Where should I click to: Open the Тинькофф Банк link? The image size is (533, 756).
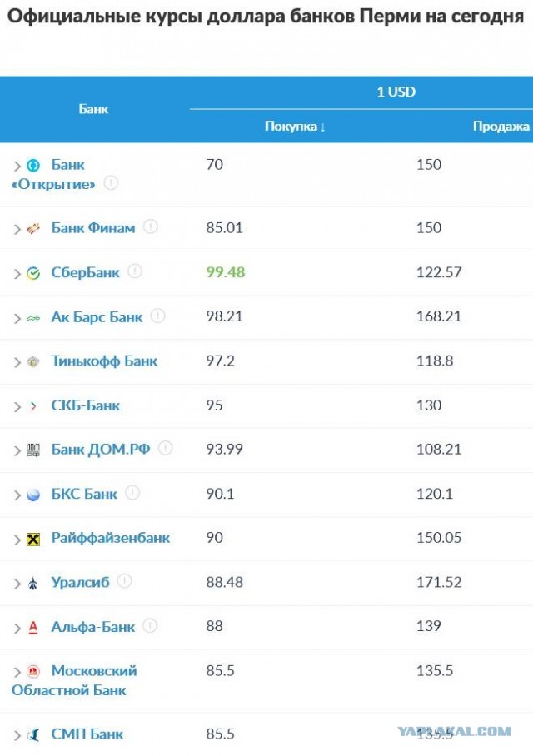(x=104, y=361)
